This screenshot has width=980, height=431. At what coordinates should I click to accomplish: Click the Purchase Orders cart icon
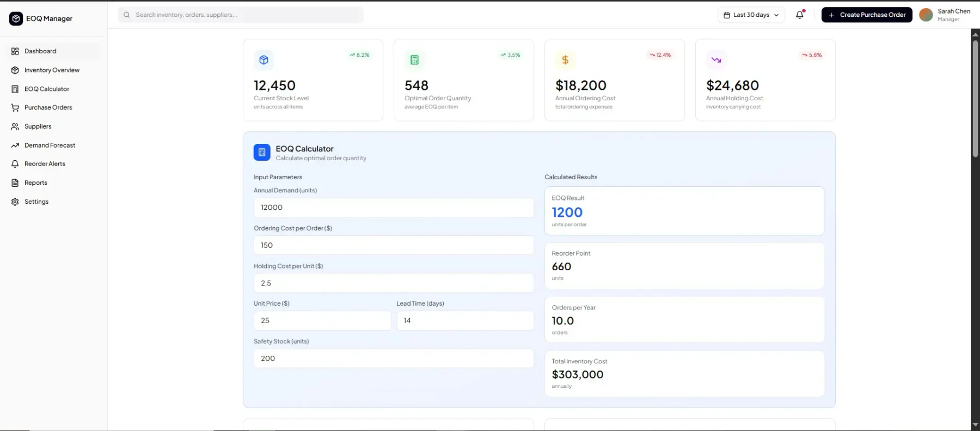(x=15, y=108)
